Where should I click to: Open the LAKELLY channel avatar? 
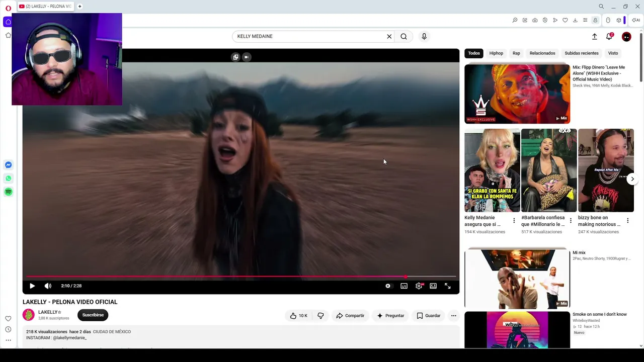(29, 315)
